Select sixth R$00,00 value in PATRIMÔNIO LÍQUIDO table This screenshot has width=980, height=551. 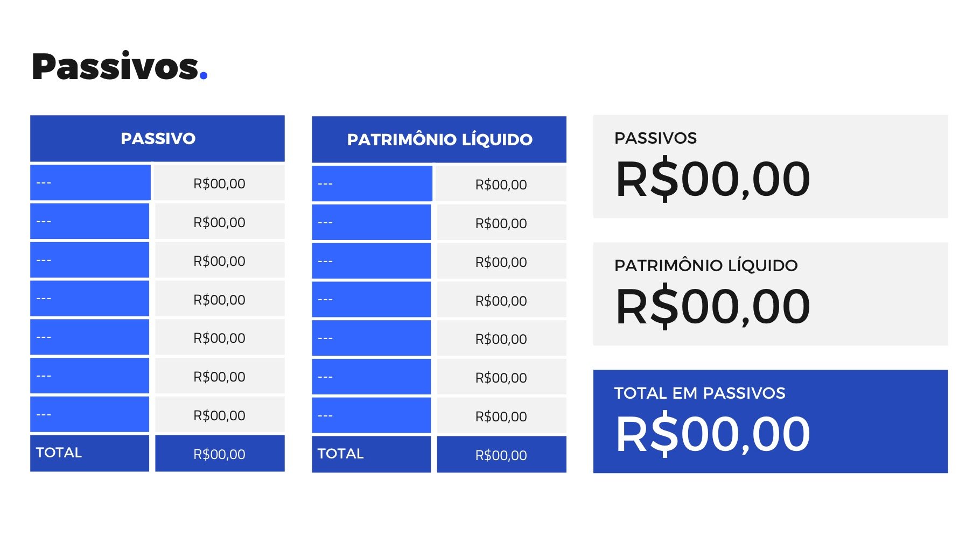501,378
